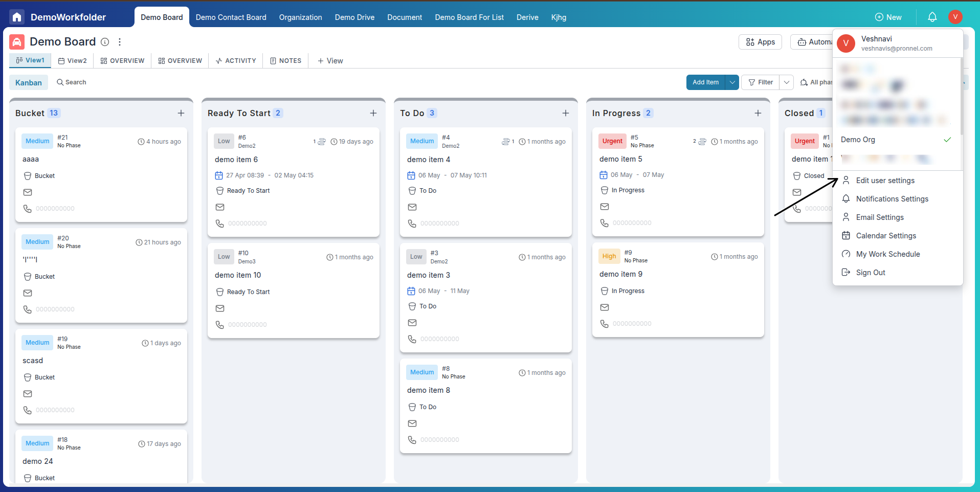
Task: Add item to To Do column
Action: [x=566, y=113]
